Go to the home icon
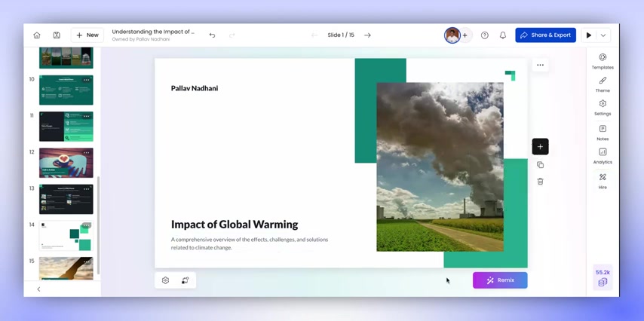The height and width of the screenshot is (321, 644). click(36, 35)
